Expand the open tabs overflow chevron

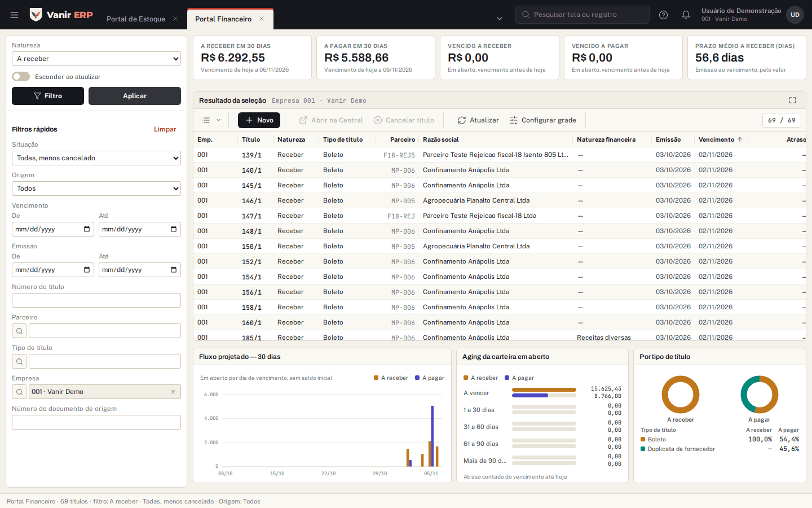[500, 19]
